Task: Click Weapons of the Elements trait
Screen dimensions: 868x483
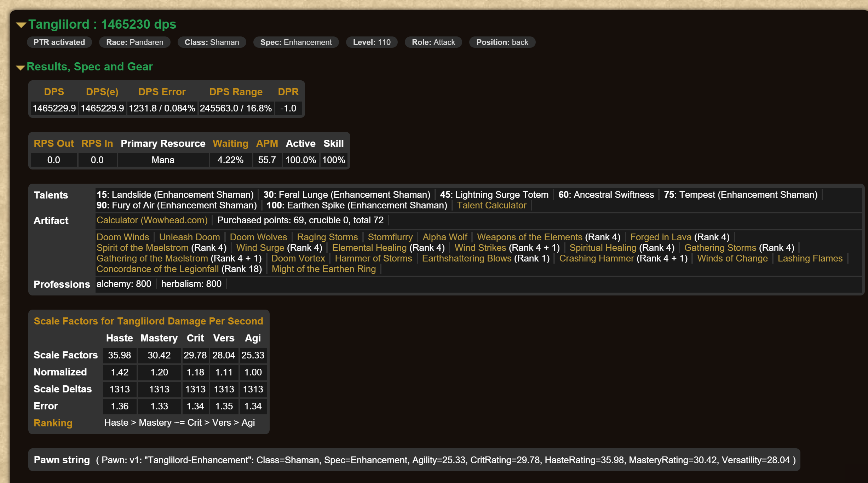Action: [529, 237]
